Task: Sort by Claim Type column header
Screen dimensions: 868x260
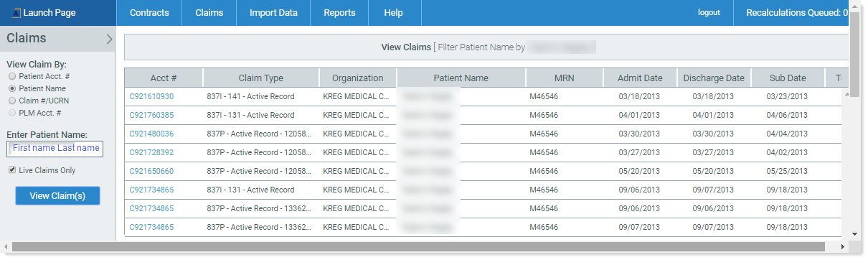Action: pyautogui.click(x=260, y=78)
